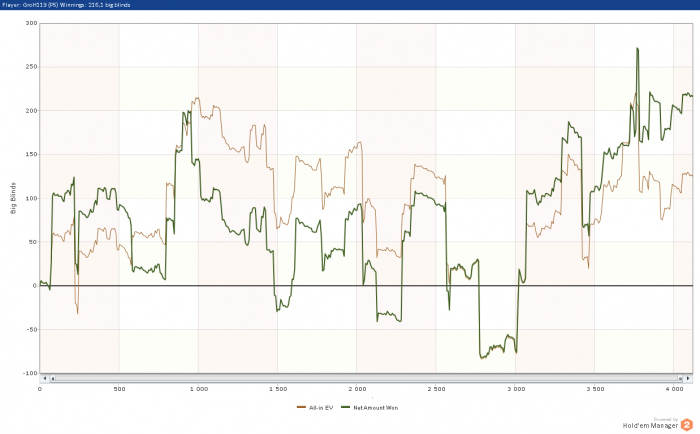The height and width of the screenshot is (434, 700).
Task: Click the player winnings title bar text
Action: (66, 5)
